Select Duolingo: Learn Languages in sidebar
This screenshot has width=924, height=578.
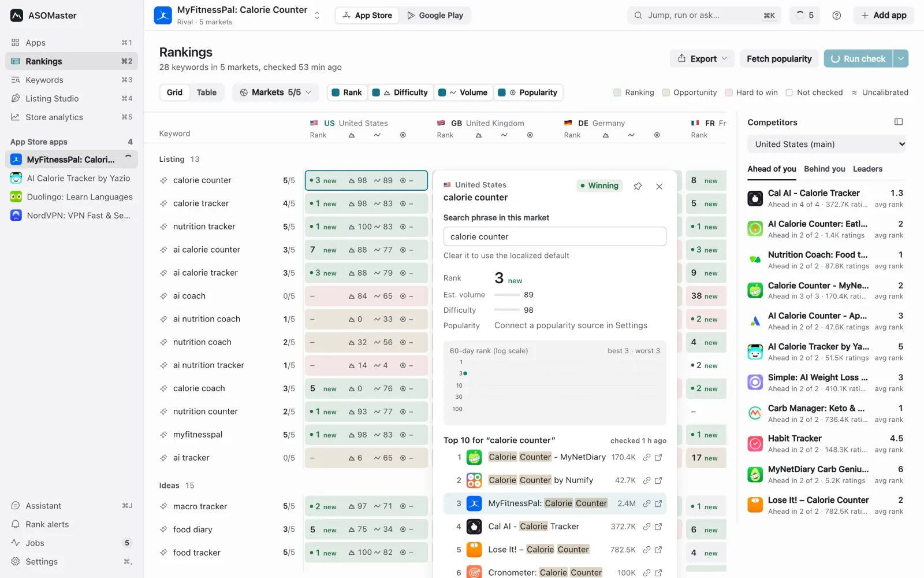[x=72, y=197]
